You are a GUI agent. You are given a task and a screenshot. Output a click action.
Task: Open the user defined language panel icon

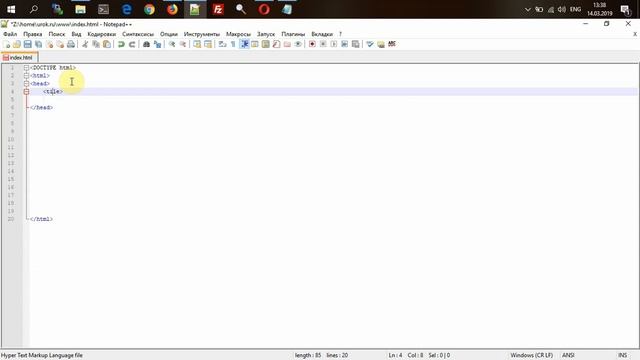(255, 44)
